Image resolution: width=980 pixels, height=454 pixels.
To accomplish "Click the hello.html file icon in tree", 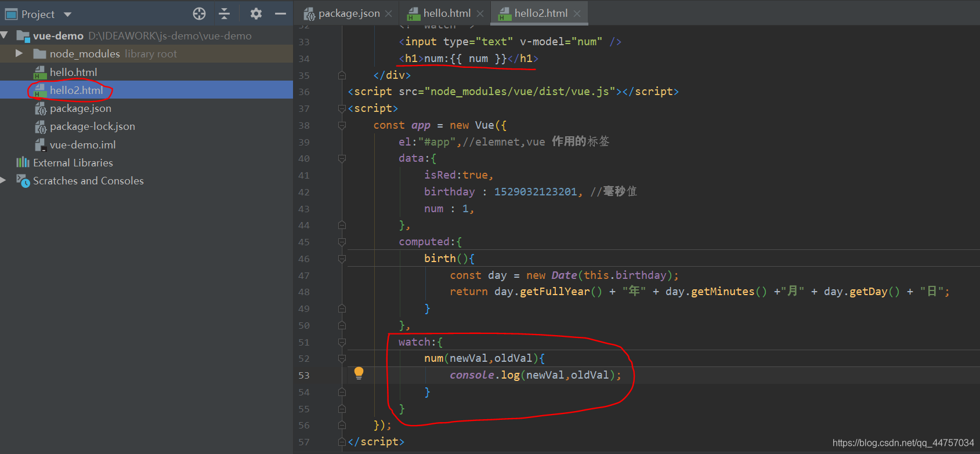I will coord(40,72).
